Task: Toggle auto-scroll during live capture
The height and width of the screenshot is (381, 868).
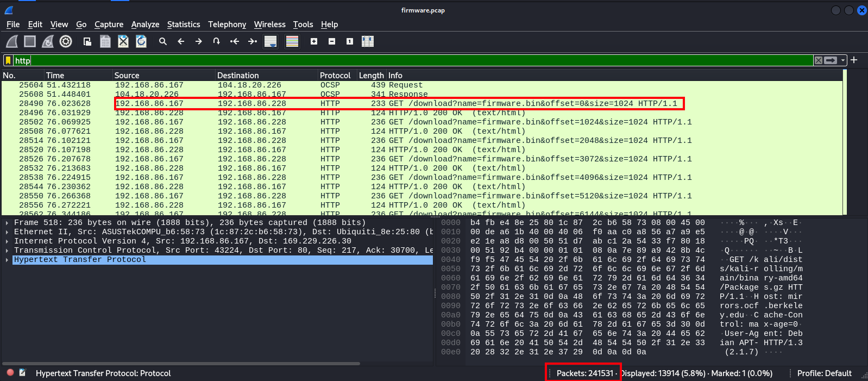Action: (271, 41)
